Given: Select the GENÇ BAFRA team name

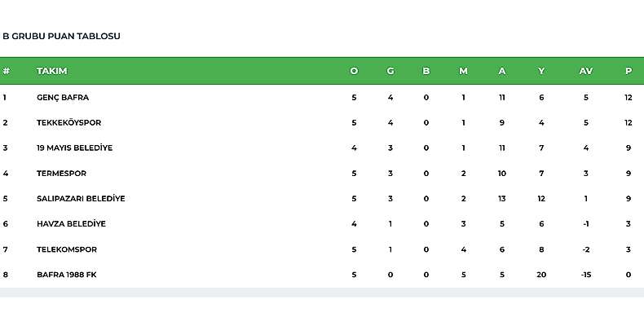Looking at the screenshot, I should (63, 97).
